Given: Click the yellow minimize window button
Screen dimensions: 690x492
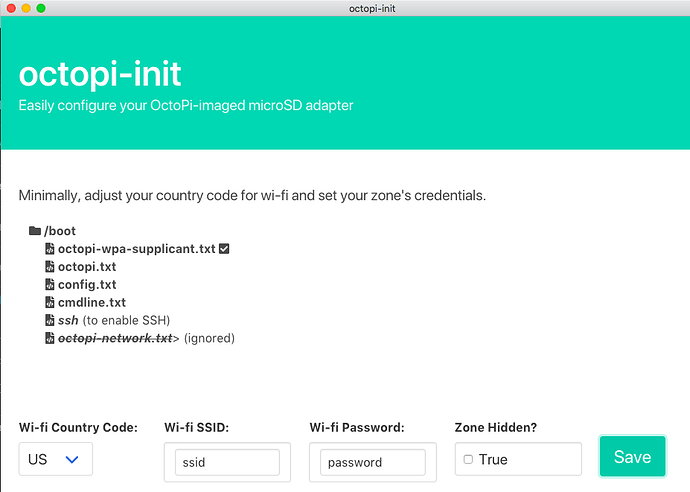Looking at the screenshot, I should click(x=26, y=8).
